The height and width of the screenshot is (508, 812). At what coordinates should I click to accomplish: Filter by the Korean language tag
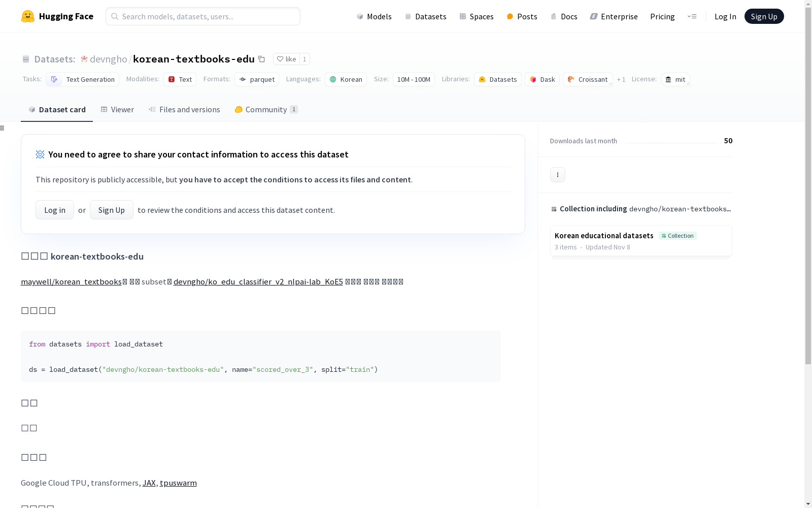pyautogui.click(x=346, y=79)
